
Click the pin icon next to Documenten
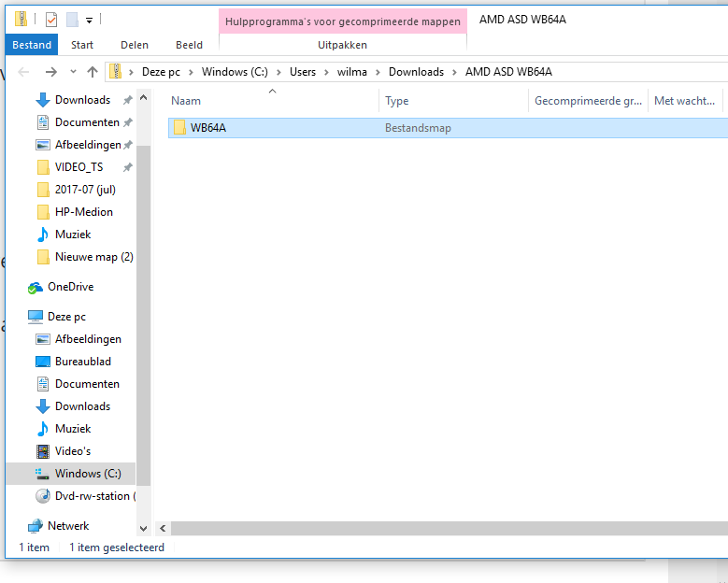tap(127, 122)
